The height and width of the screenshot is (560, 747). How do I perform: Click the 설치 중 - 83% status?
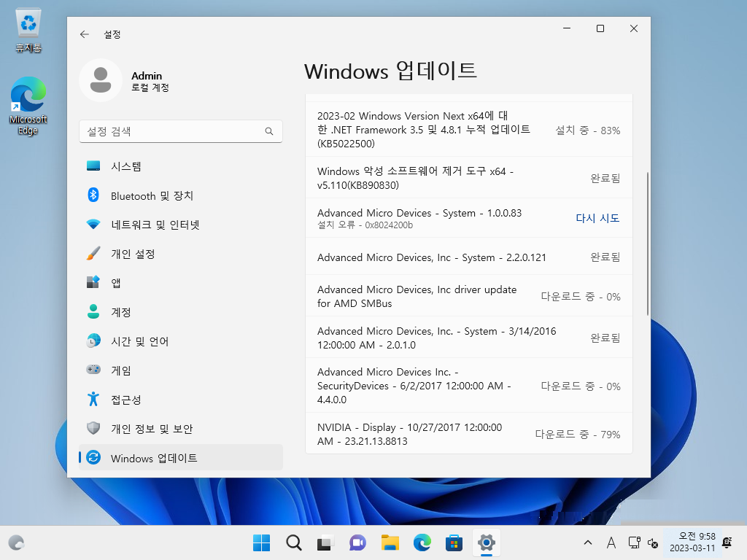click(588, 130)
